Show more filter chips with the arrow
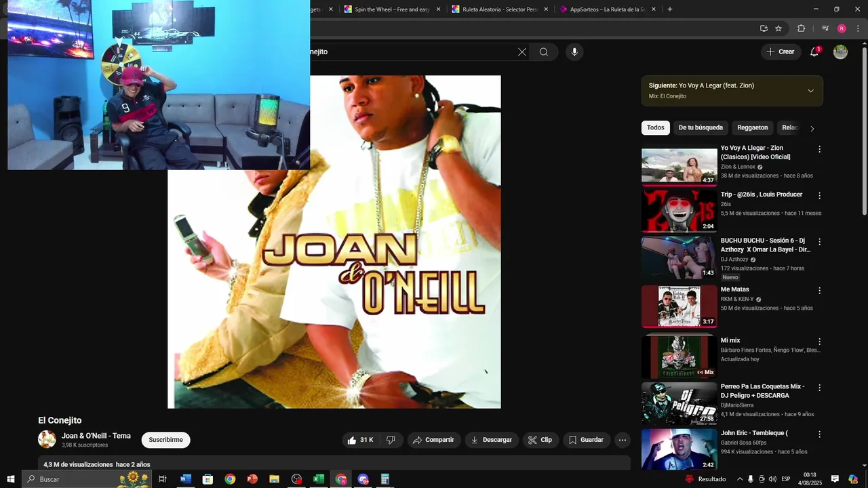Screen dimensions: 868x488 coord(812,128)
